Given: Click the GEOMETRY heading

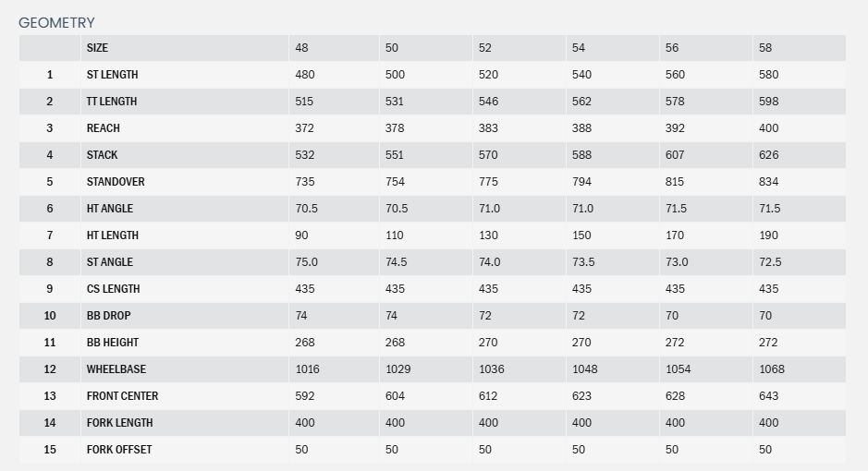Looking at the screenshot, I should pyautogui.click(x=56, y=22).
